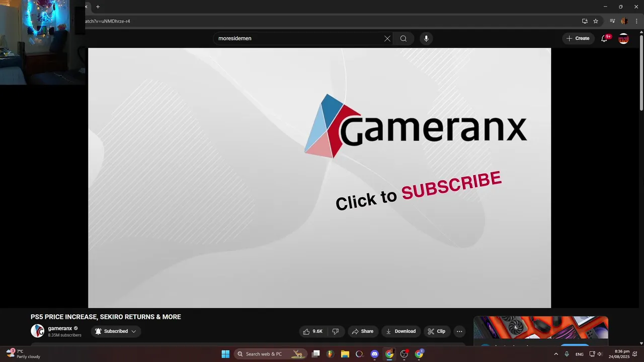The image size is (644, 362).
Task: Expand the Subscribed notification dropdown
Action: pyautogui.click(x=116, y=331)
